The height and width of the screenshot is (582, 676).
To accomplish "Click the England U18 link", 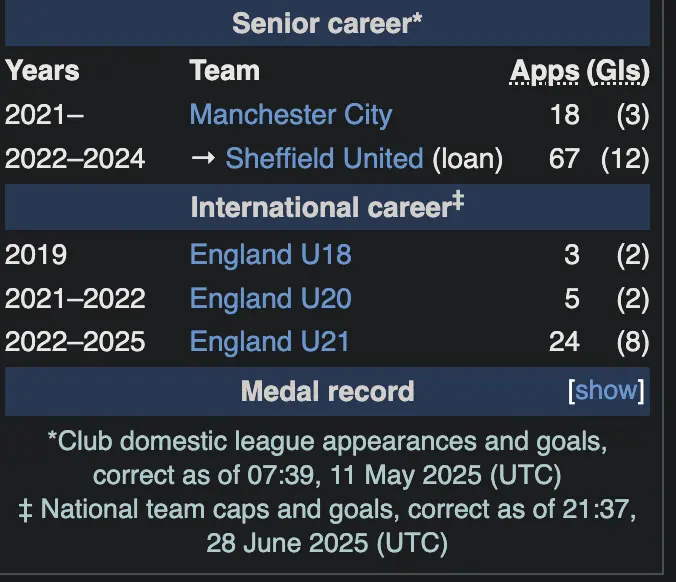I will (x=270, y=255).
